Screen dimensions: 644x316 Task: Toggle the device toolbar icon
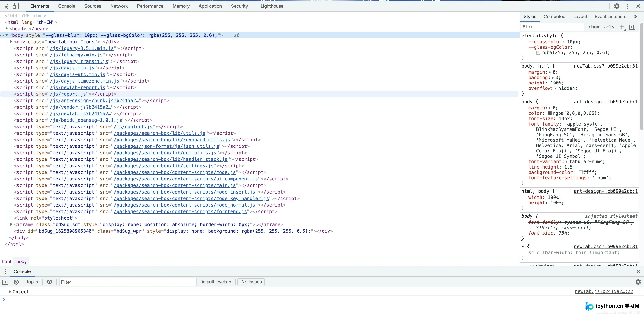click(x=16, y=6)
